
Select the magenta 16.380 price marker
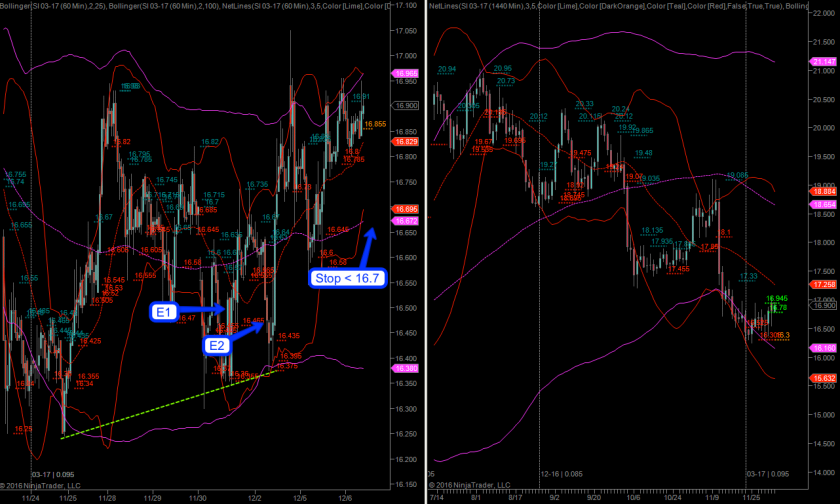pos(406,368)
